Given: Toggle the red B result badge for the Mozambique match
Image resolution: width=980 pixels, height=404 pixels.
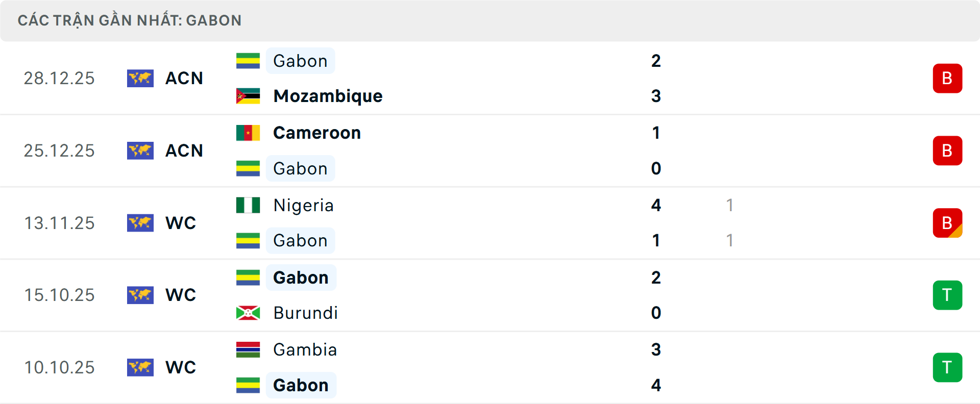Looking at the screenshot, I should coord(947,78).
